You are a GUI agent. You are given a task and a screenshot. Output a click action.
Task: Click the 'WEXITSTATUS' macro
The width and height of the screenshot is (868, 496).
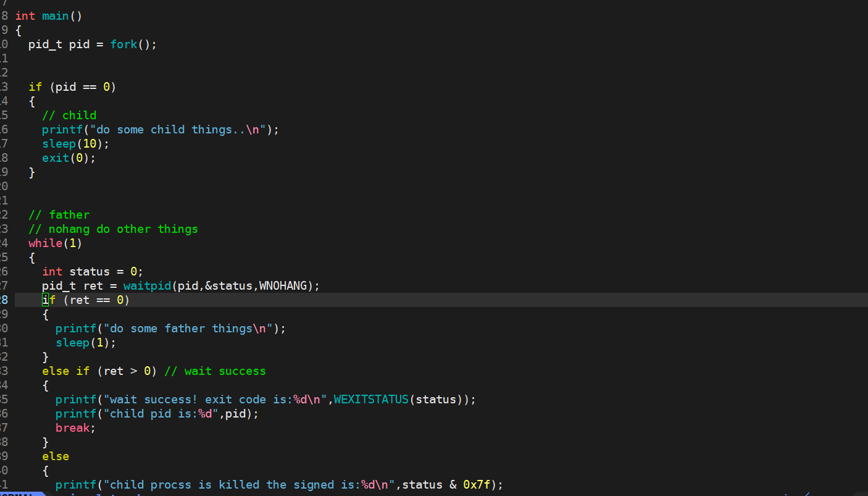pyautogui.click(x=371, y=400)
